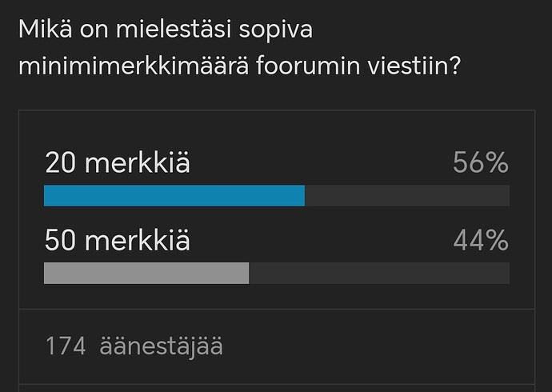Click the empty track of the 20 merkkiä bar
Image resolution: width=552 pixels, height=392 pixels.
click(x=407, y=196)
